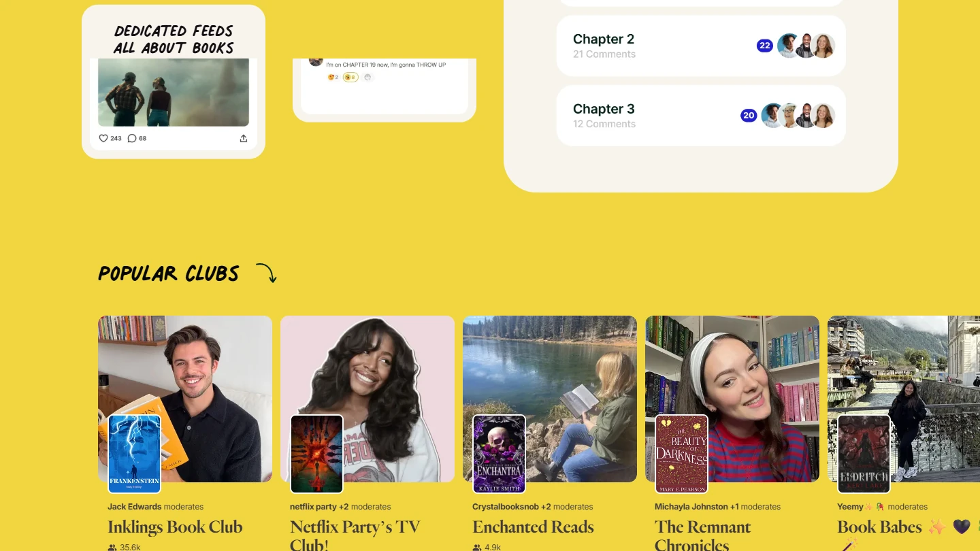Click the comment bubble icon showing 68
This screenshot has height=551, width=980.
(x=132, y=138)
